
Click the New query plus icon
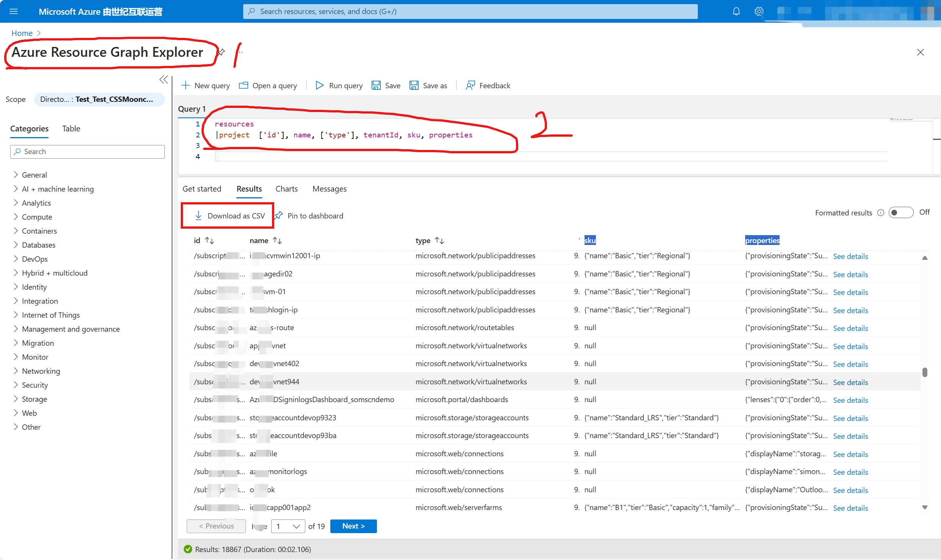tap(185, 85)
